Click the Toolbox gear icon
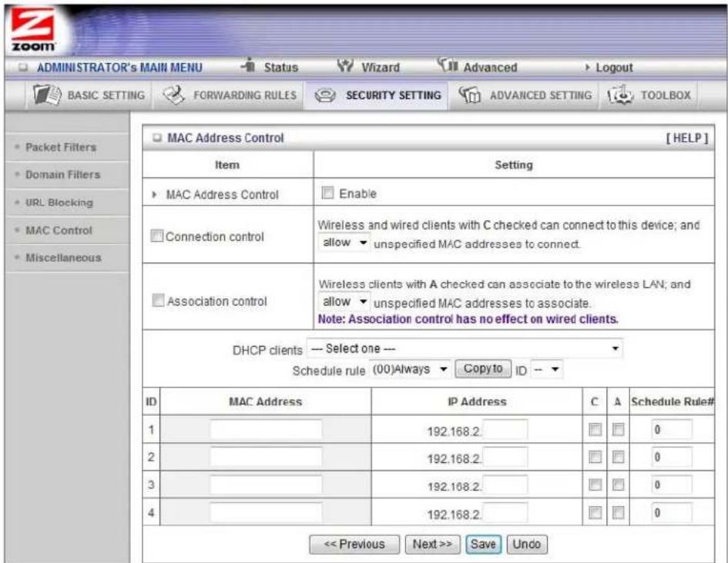The image size is (728, 563). (x=620, y=95)
